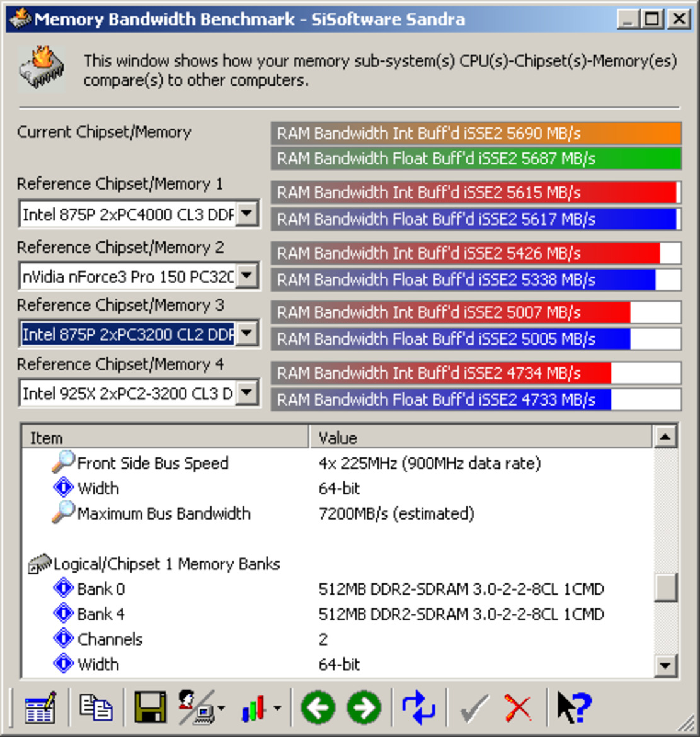
Task: Click the Item column header
Action: pos(165,438)
